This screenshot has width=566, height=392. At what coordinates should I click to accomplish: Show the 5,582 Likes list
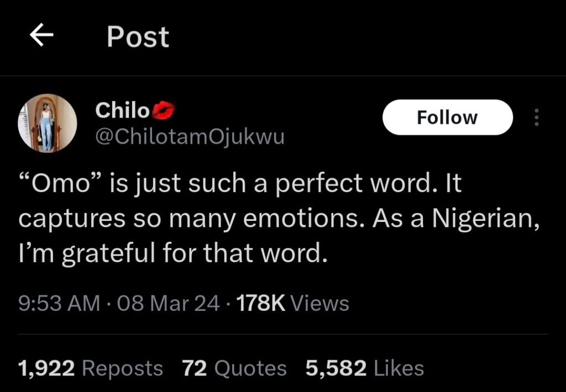[x=365, y=368]
